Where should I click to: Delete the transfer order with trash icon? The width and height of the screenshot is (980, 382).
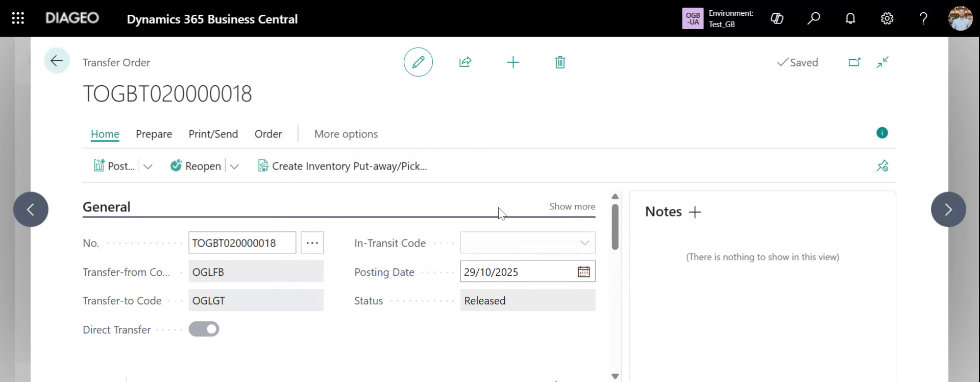(x=560, y=62)
